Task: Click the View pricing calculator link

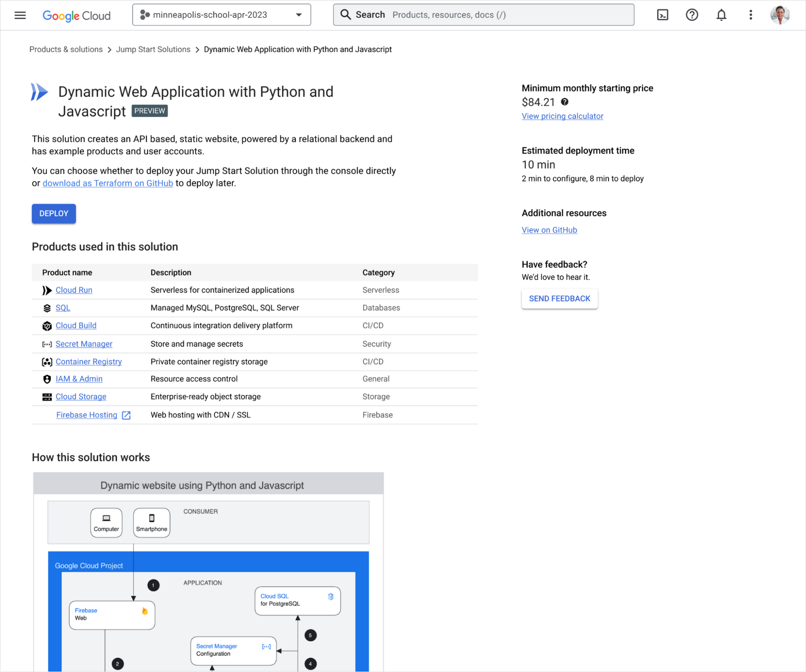Action: click(562, 116)
